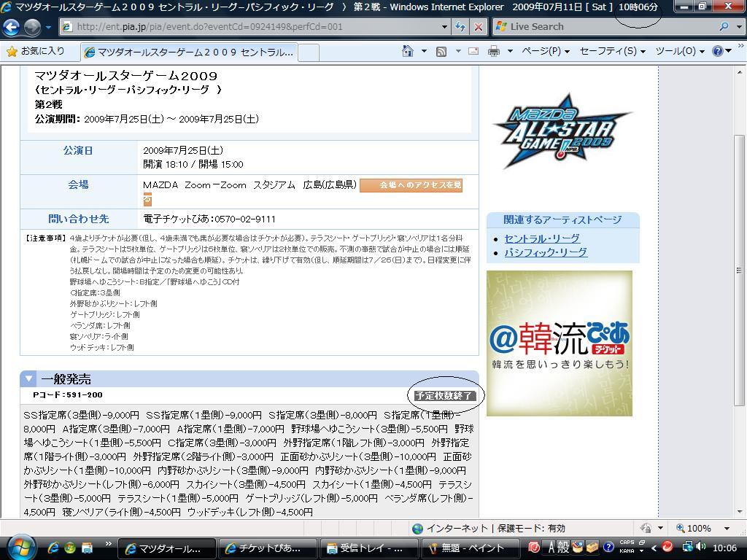Show hidden tray icons arrow
This screenshot has height=560, width=747.
[654, 548]
